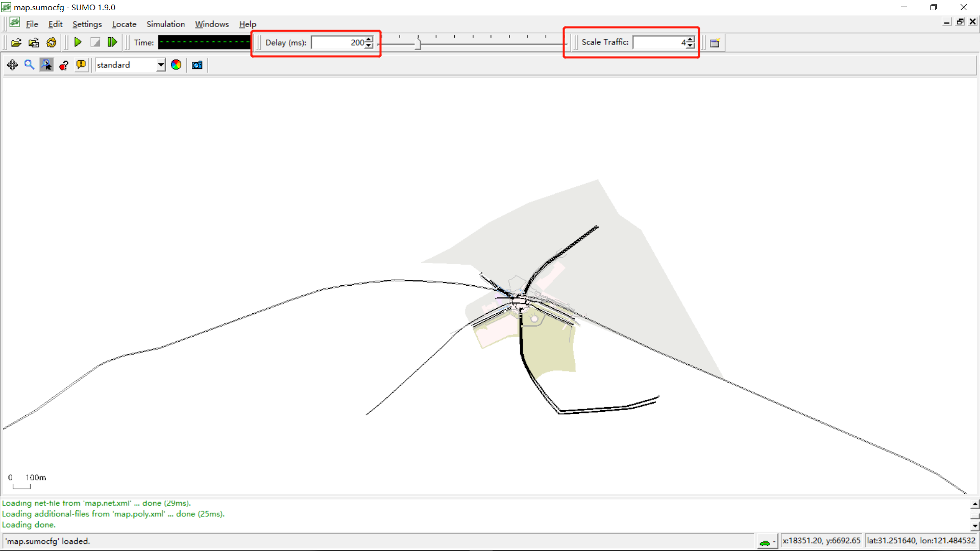The width and height of the screenshot is (980, 551).
Task: Start the simulation with the green play button
Action: pyautogui.click(x=78, y=42)
